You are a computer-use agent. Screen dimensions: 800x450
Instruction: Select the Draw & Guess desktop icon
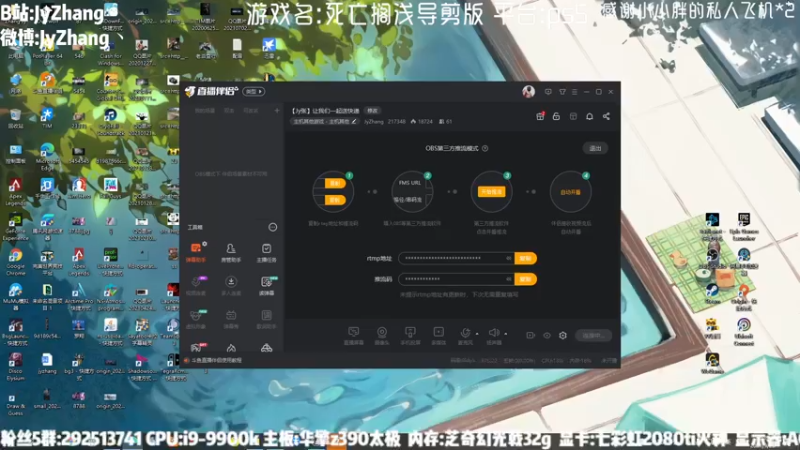point(15,403)
